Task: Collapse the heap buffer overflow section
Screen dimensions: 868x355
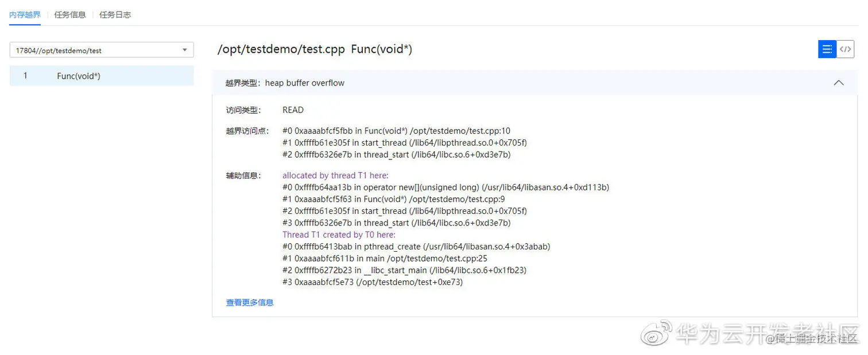Action: 839,83
